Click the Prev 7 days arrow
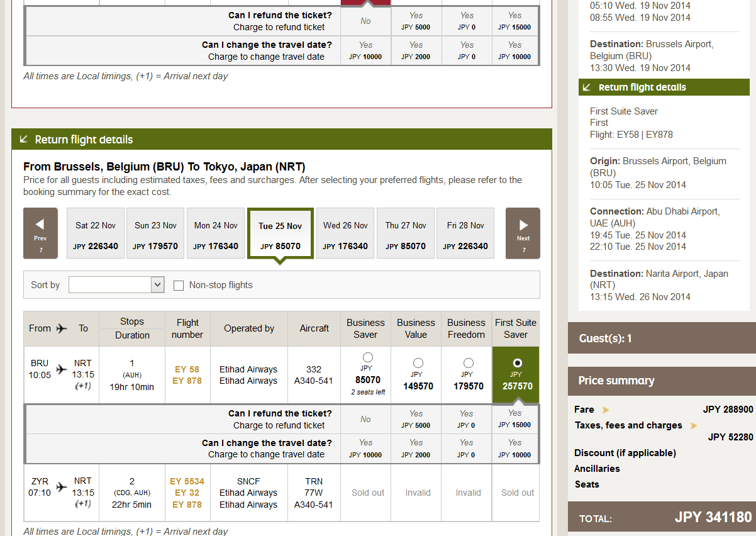The height and width of the screenshot is (536, 756). click(40, 233)
